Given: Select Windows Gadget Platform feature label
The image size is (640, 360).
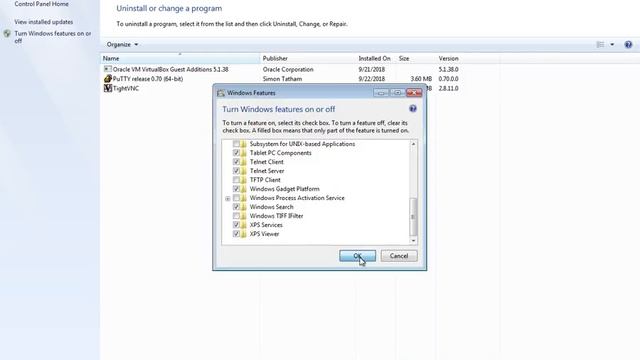Looking at the screenshot, I should [284, 189].
